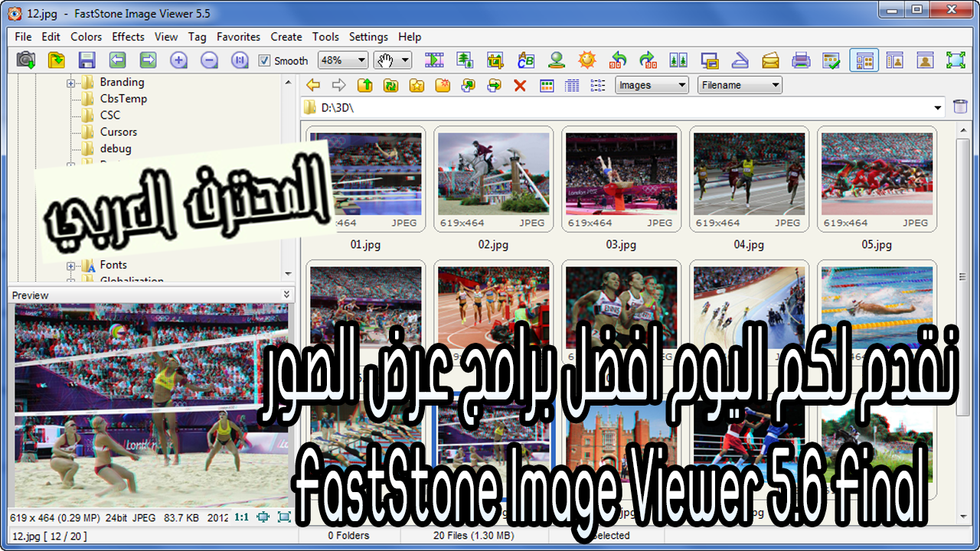
Task: Open the Create menu
Action: click(x=286, y=37)
